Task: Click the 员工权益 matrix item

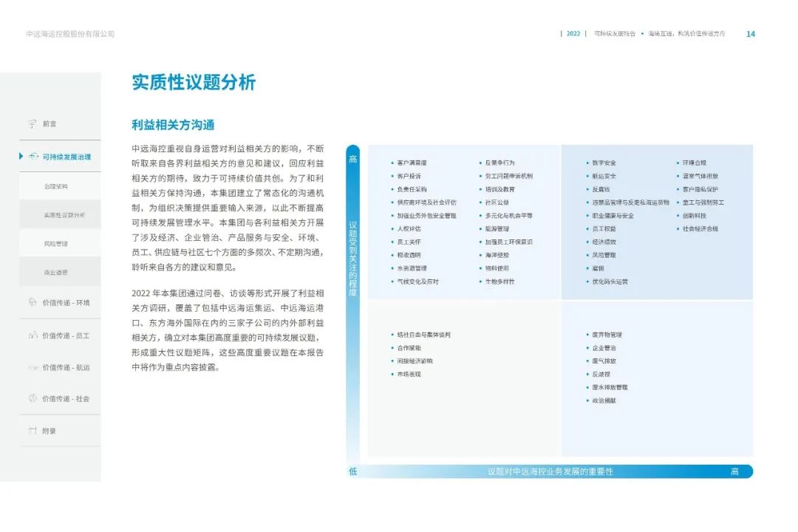Action: 604,229
